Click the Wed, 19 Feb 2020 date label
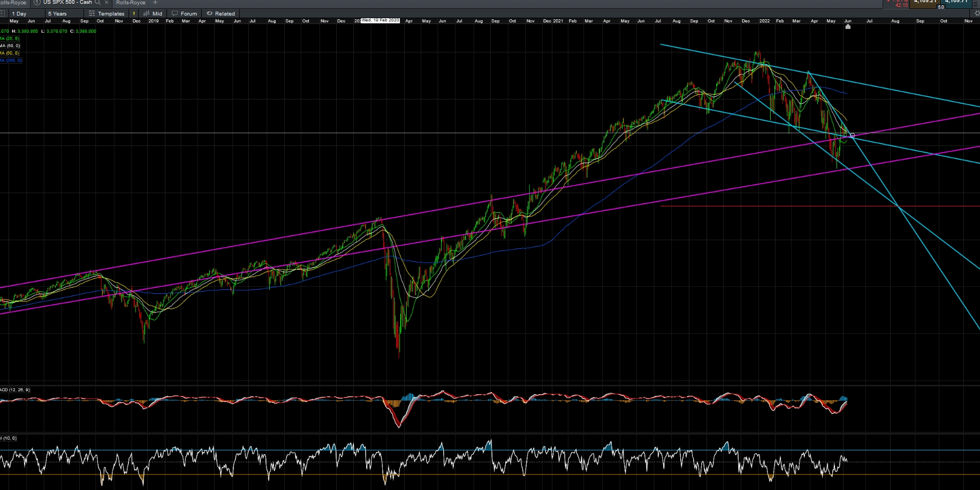This screenshot has width=980, height=490. click(380, 20)
